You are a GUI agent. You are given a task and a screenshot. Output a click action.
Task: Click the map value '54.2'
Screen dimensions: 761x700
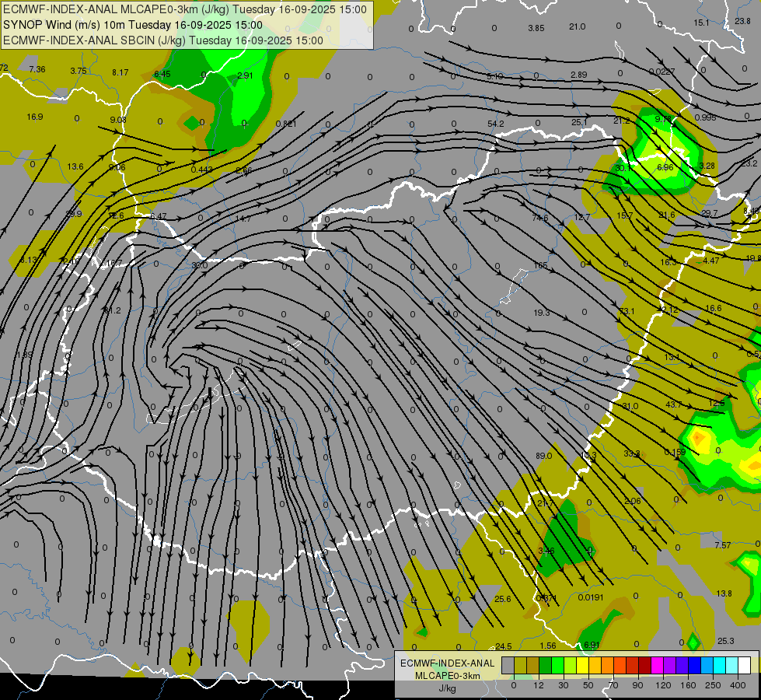495,124
